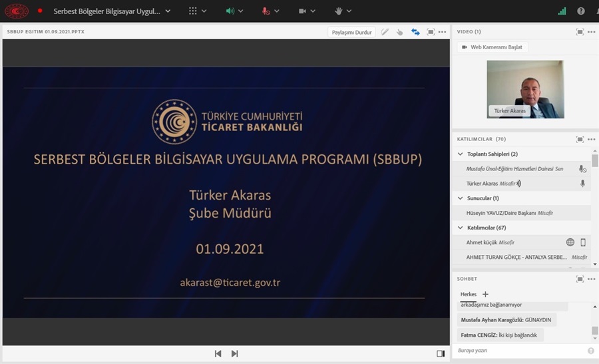Click muted mic icon beside Mustafa Ünal
The width and height of the screenshot is (599, 364).
point(582,169)
